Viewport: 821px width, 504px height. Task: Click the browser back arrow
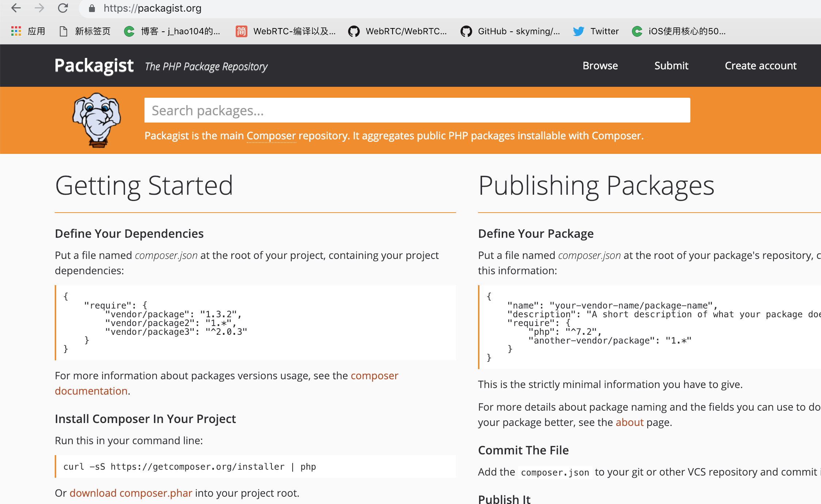click(16, 8)
